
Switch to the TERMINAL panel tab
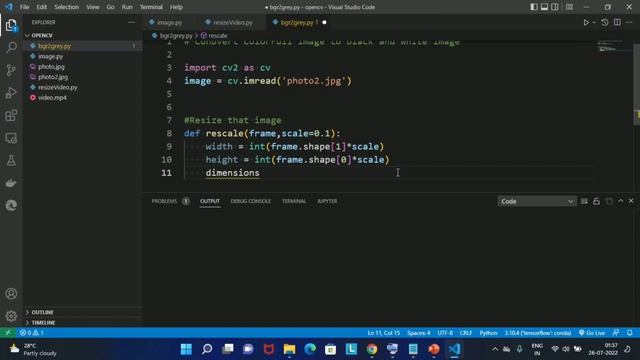(x=294, y=201)
